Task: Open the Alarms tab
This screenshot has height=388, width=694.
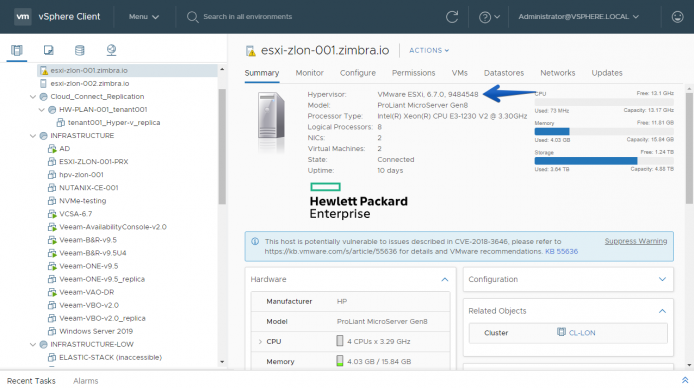Action: (x=85, y=380)
